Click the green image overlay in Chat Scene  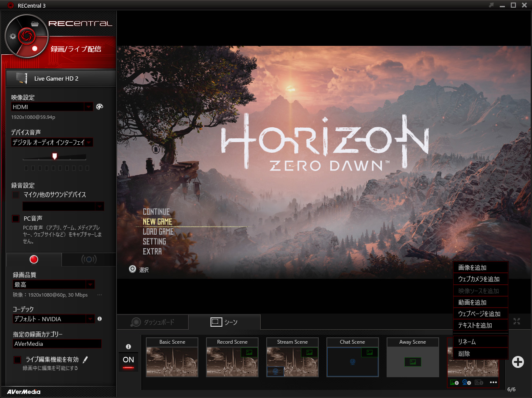click(x=370, y=352)
